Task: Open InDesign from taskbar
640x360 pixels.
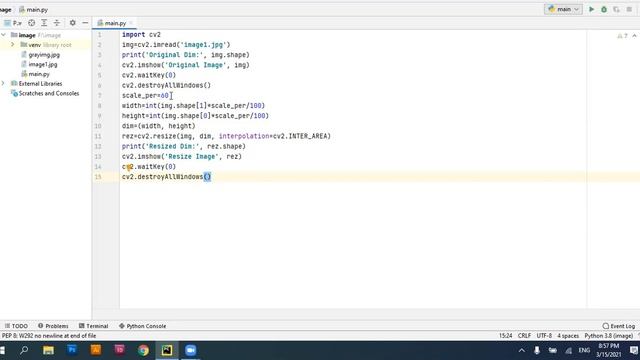Action: coord(119,350)
